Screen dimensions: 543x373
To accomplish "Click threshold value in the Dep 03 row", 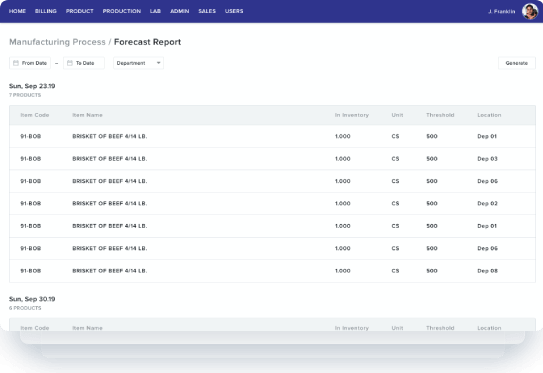I will coord(432,159).
